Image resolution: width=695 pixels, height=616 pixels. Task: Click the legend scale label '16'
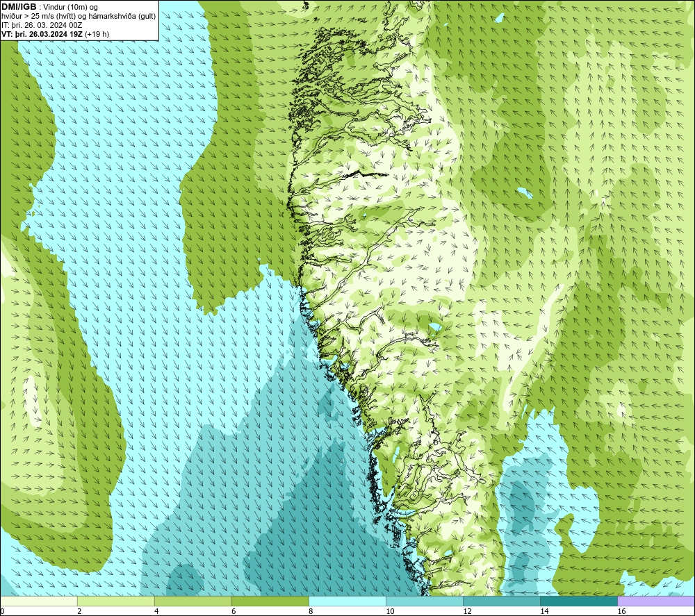tap(621, 612)
